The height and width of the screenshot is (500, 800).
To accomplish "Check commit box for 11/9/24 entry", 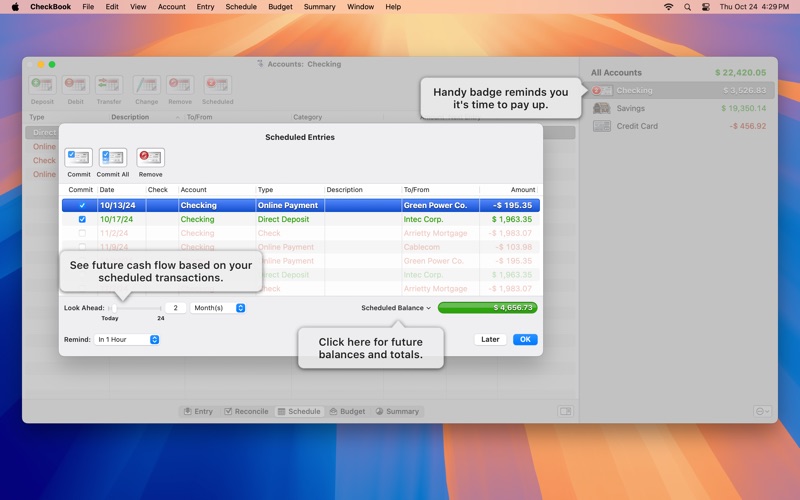I will tap(82, 247).
